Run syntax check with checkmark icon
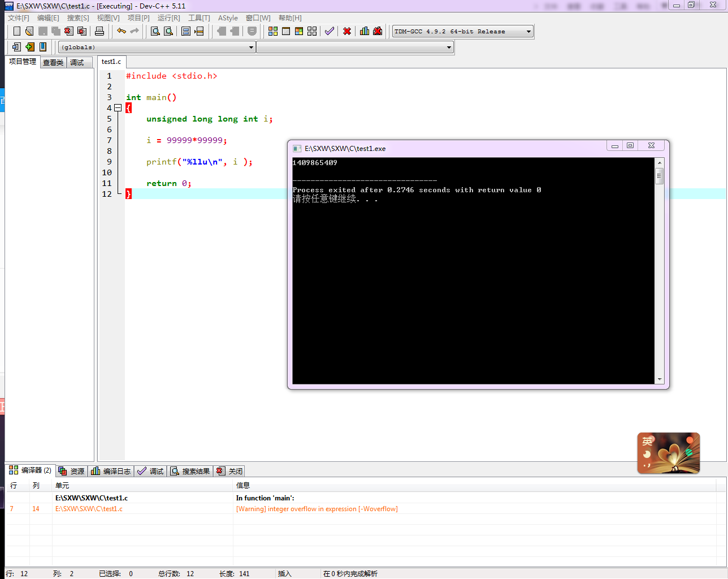Image resolution: width=728 pixels, height=579 pixels. (x=330, y=31)
